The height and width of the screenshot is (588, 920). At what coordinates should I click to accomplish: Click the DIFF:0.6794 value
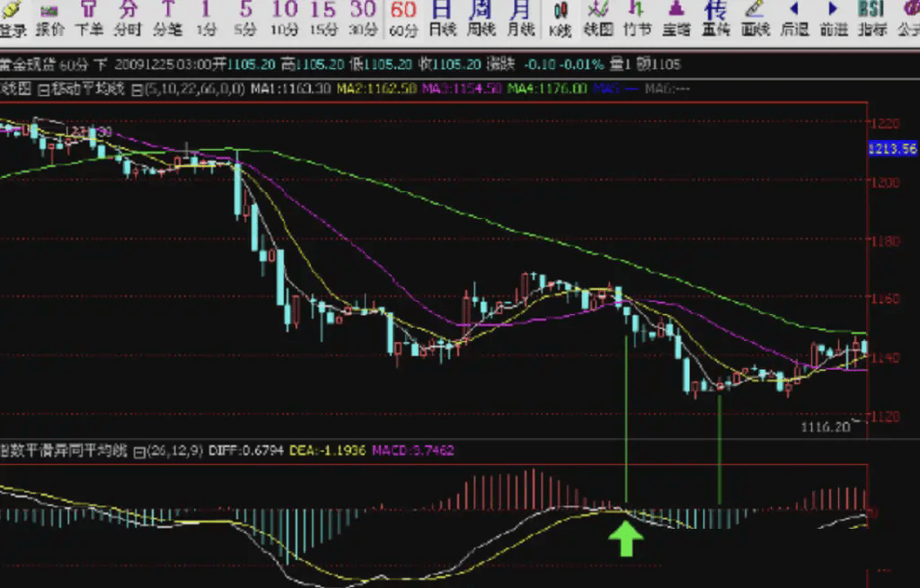(246, 451)
